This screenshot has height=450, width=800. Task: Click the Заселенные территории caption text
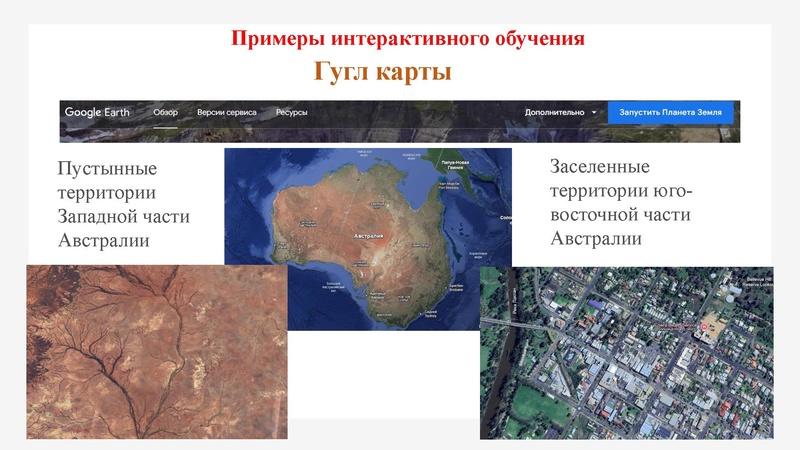(621, 203)
